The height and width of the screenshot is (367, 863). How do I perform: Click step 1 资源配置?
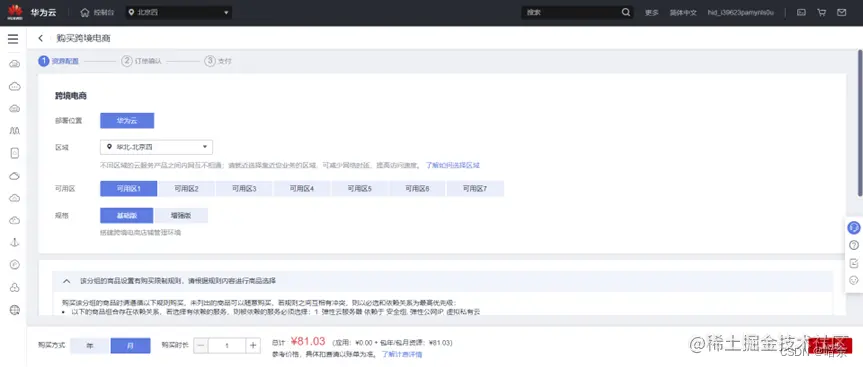coord(58,61)
